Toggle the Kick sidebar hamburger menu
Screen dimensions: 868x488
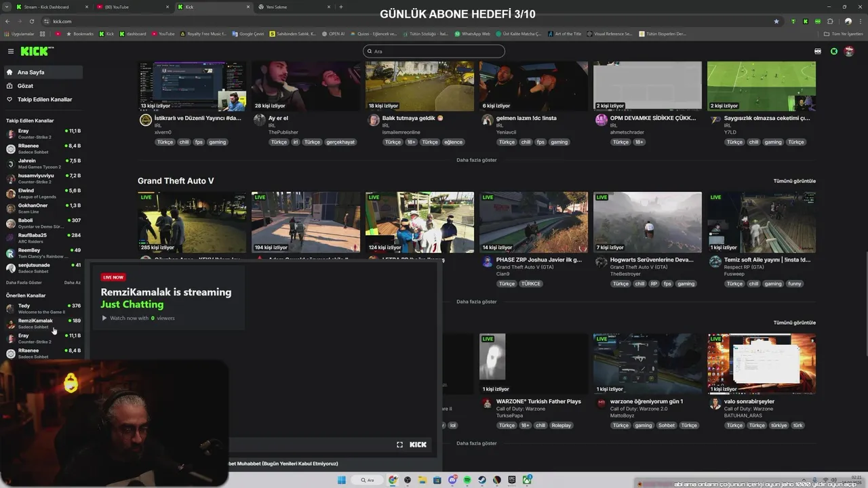click(x=10, y=52)
